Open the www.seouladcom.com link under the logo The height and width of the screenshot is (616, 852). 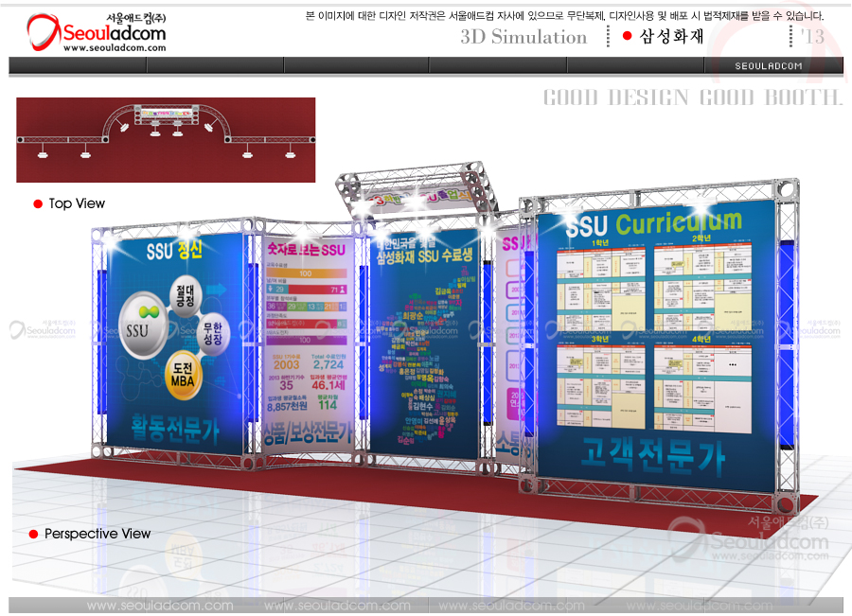(x=101, y=47)
